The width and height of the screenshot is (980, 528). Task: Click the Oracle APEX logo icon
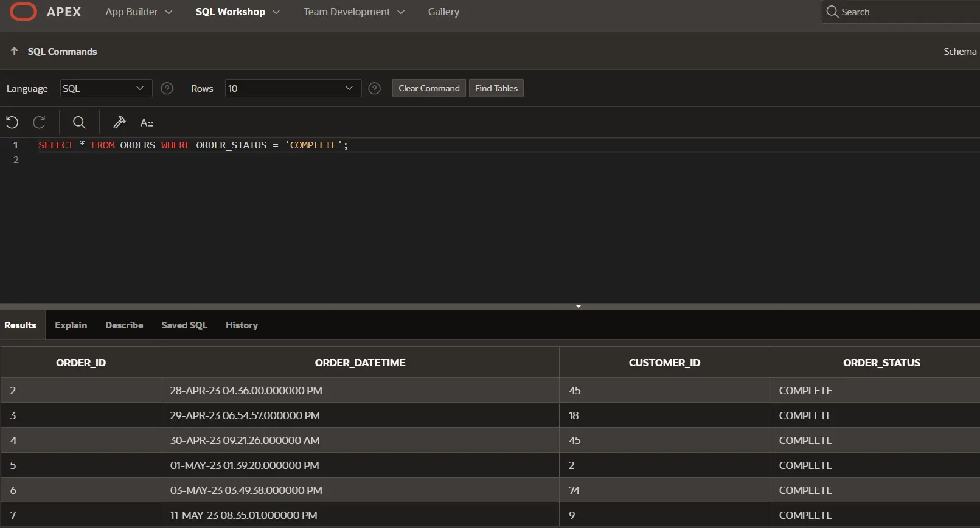click(x=23, y=12)
